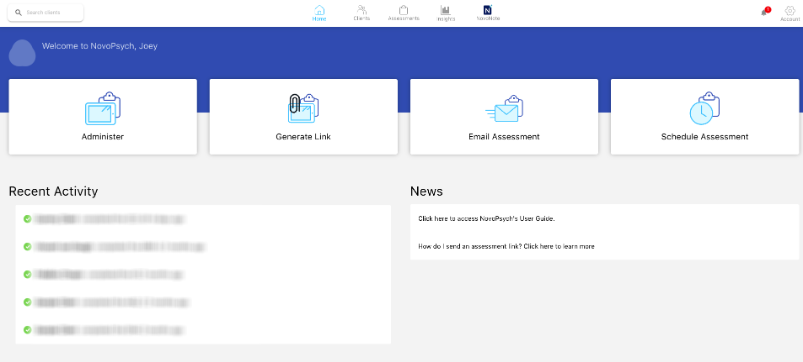
Task: Click the Email Assessment envelope icon
Action: tap(504, 109)
